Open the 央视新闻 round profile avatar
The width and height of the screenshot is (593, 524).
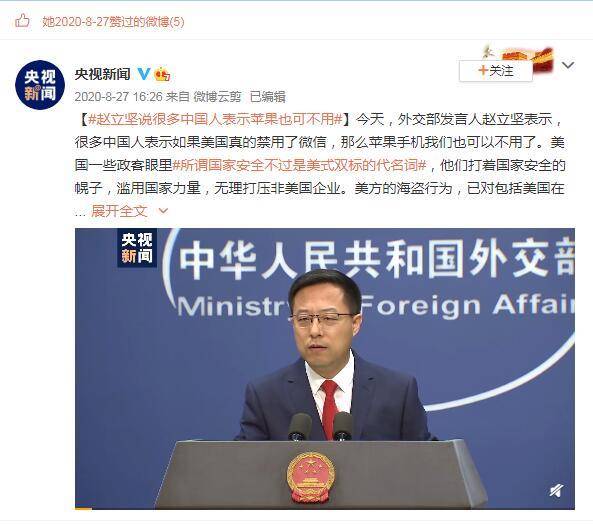click(x=40, y=85)
